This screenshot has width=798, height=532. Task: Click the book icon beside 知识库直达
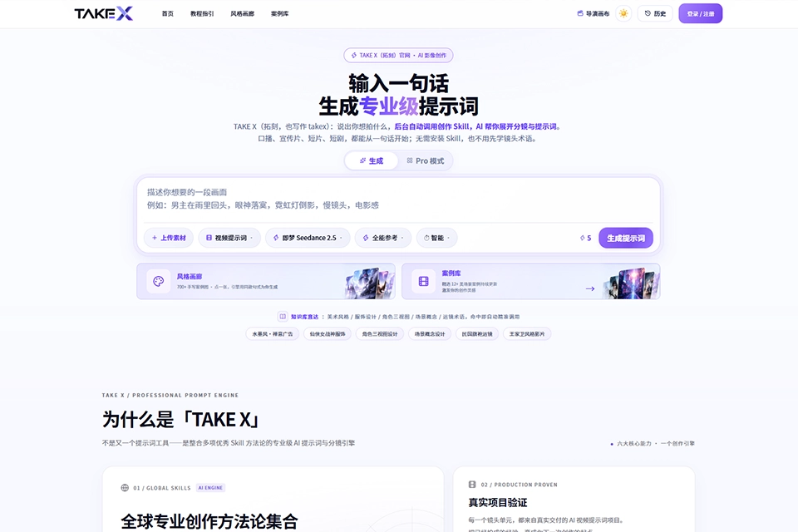point(283,317)
